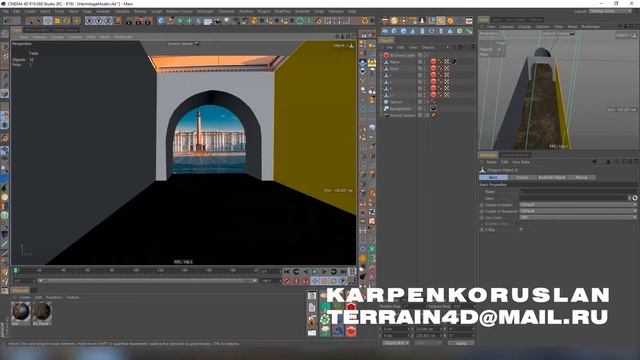The image size is (640, 360).
Task: Open the Layout dropdown at top right
Action: coord(611,11)
